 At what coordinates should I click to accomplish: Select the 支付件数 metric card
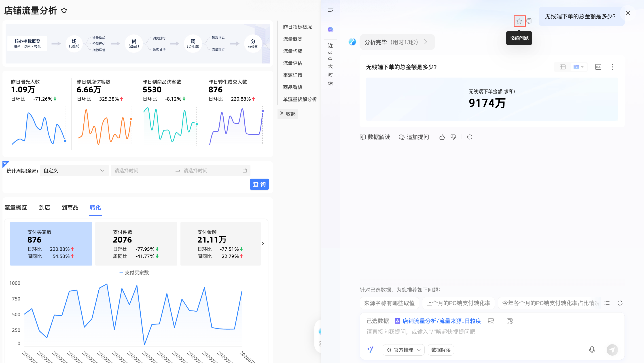[x=136, y=244]
